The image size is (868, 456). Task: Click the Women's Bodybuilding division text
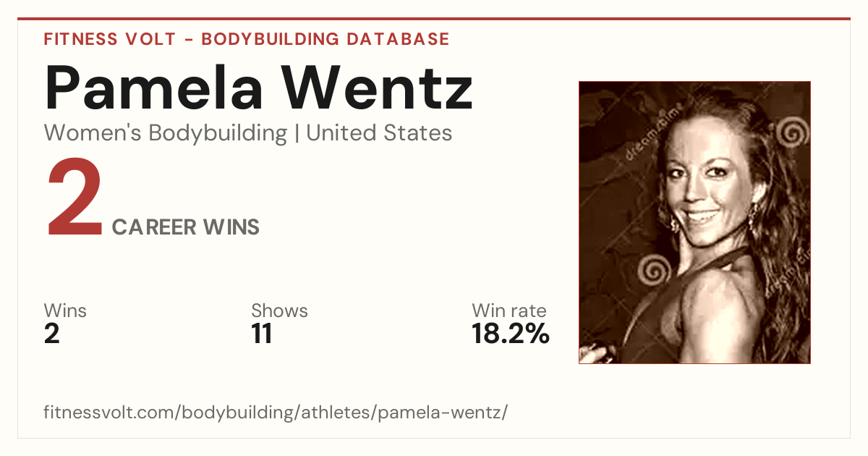coord(166,133)
